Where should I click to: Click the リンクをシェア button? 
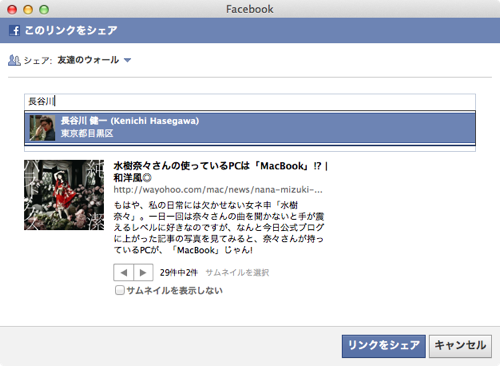pyautogui.click(x=384, y=346)
